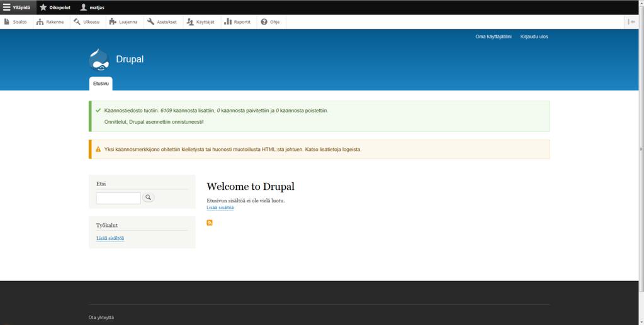The height and width of the screenshot is (325, 644).
Task: Click the star icon for Oikopolut
Action: pos(43,8)
